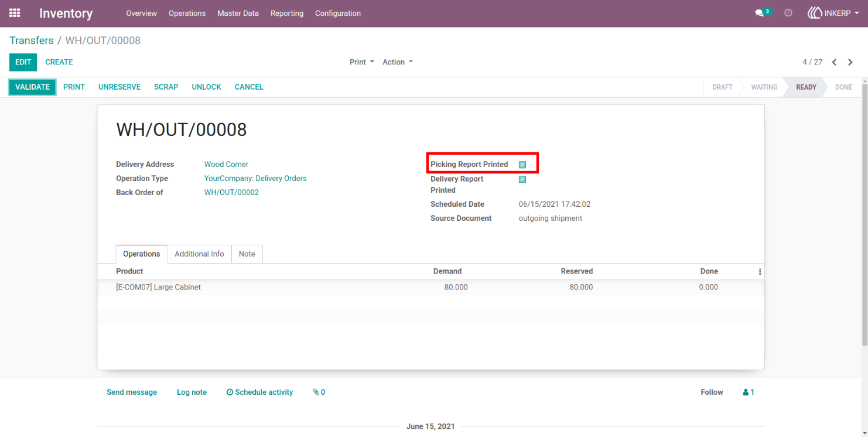Unreserve the transfer
The width and height of the screenshot is (868, 437).
[119, 87]
